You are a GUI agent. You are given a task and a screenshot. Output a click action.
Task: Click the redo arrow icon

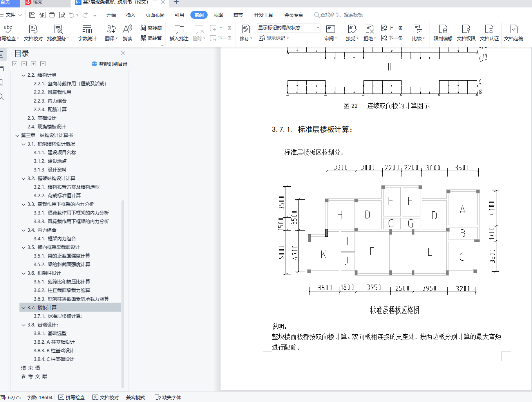click(x=85, y=15)
